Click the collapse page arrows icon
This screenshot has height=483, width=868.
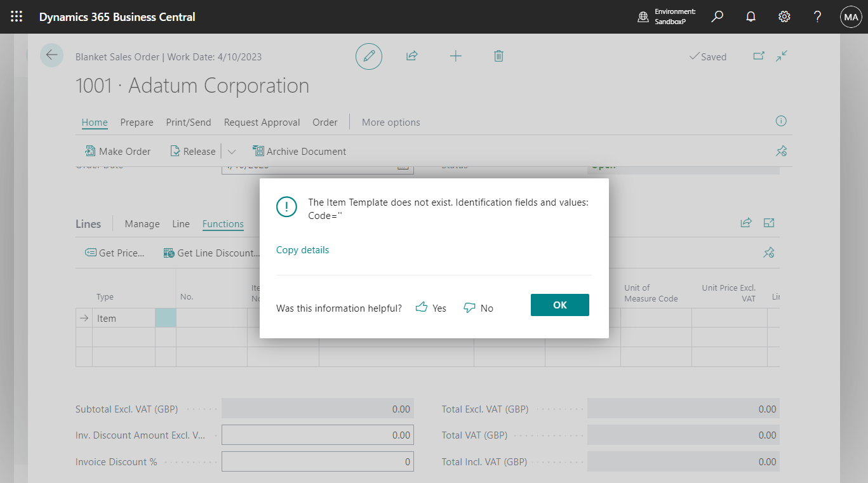coord(782,56)
